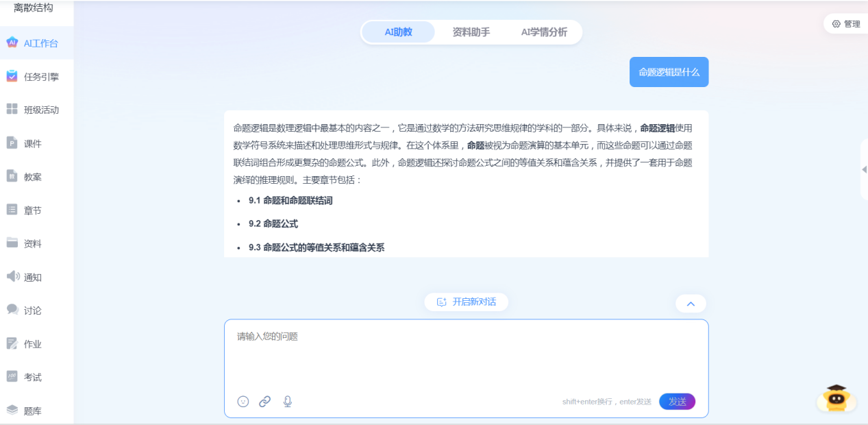Switch to the 资料助手 tab
The height and width of the screenshot is (425, 868).
coord(471,32)
